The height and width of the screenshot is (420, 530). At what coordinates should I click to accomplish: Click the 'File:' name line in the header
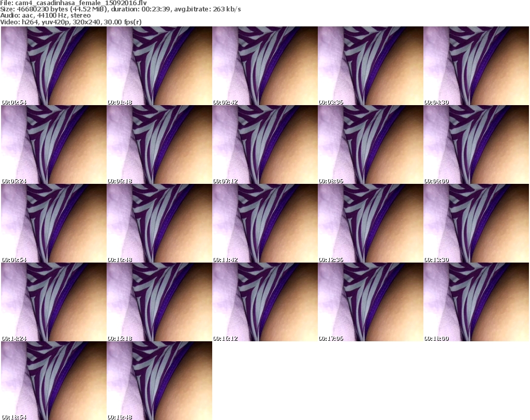(73, 3)
